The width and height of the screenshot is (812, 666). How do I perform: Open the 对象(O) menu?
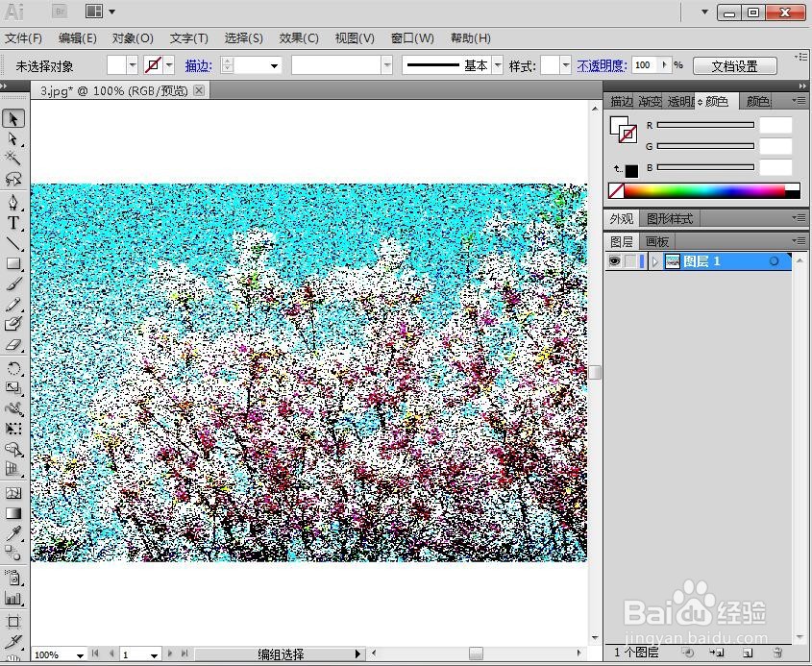tap(133, 38)
